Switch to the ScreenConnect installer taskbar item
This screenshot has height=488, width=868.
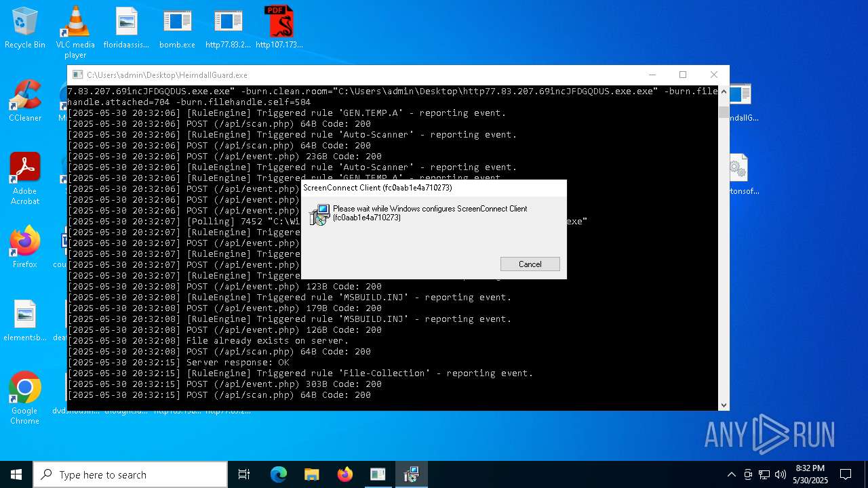pyautogui.click(x=411, y=474)
